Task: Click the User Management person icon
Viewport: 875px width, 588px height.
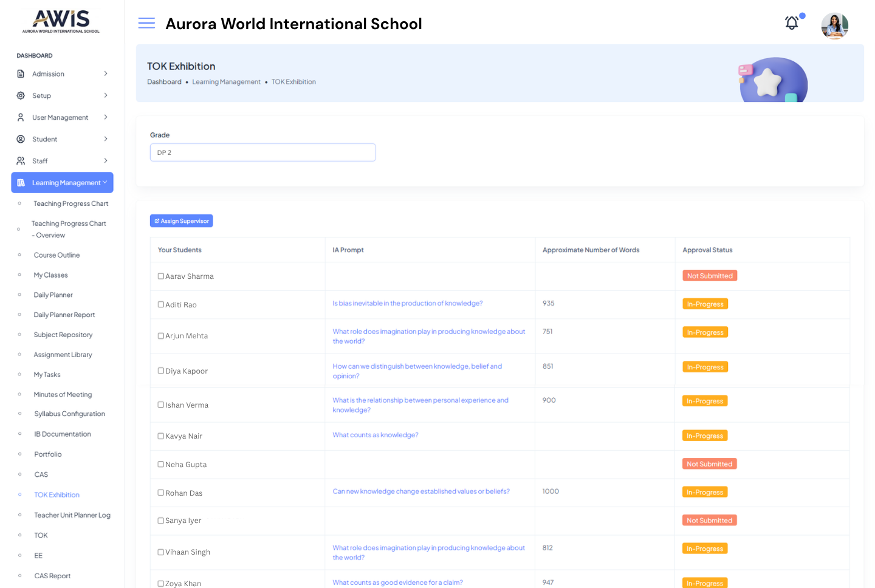Action: point(21,118)
